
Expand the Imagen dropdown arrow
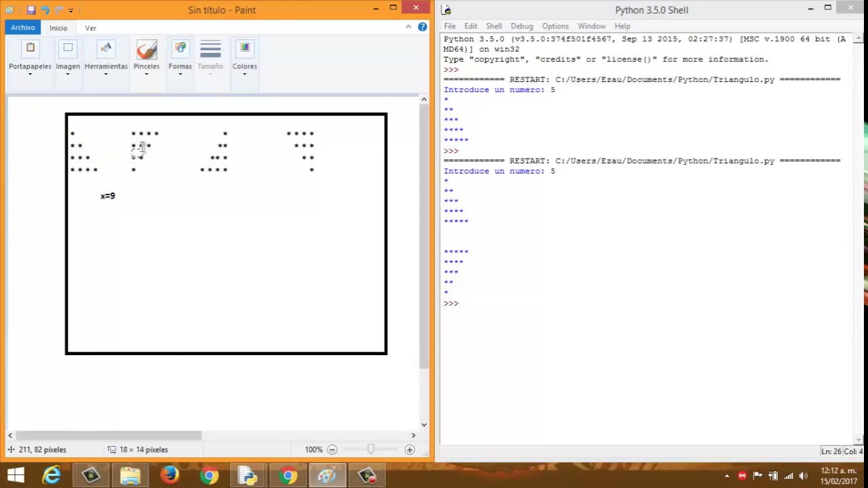(x=68, y=74)
